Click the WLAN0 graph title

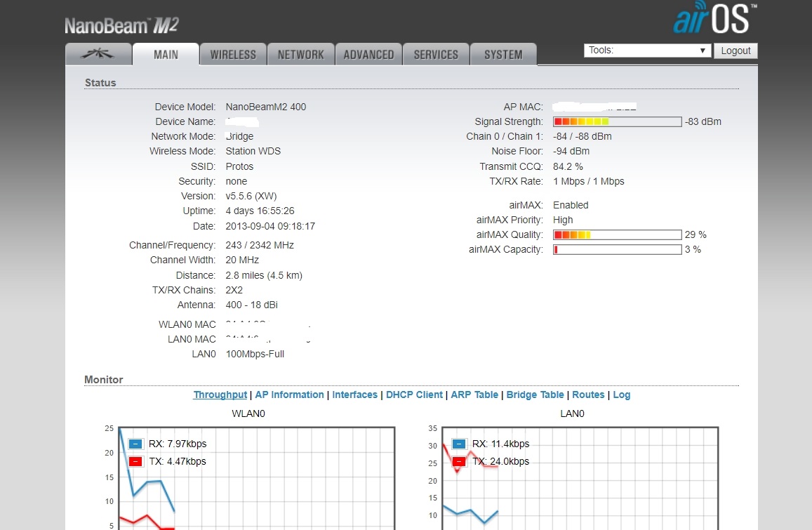(248, 413)
